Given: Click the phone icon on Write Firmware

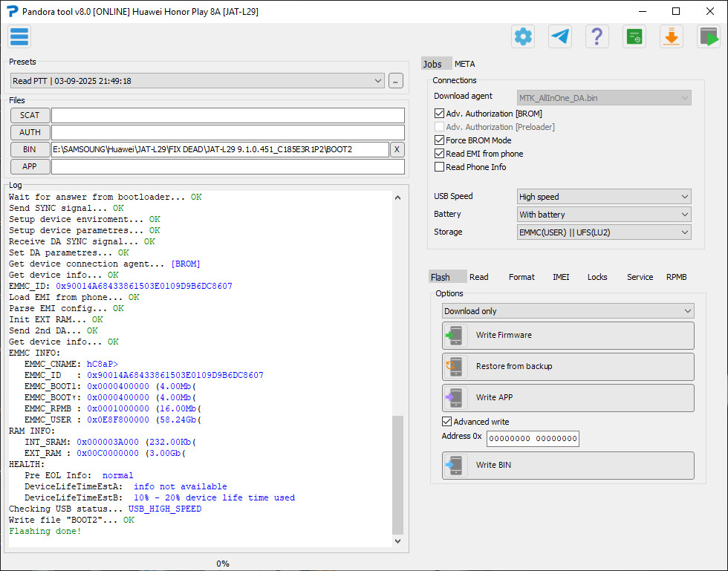Looking at the screenshot, I should pyautogui.click(x=455, y=335).
